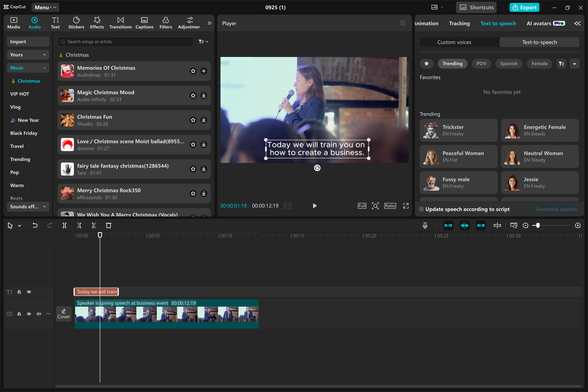Open the Transitions panel
Viewport: 588px width, 392px height.
tap(120, 23)
